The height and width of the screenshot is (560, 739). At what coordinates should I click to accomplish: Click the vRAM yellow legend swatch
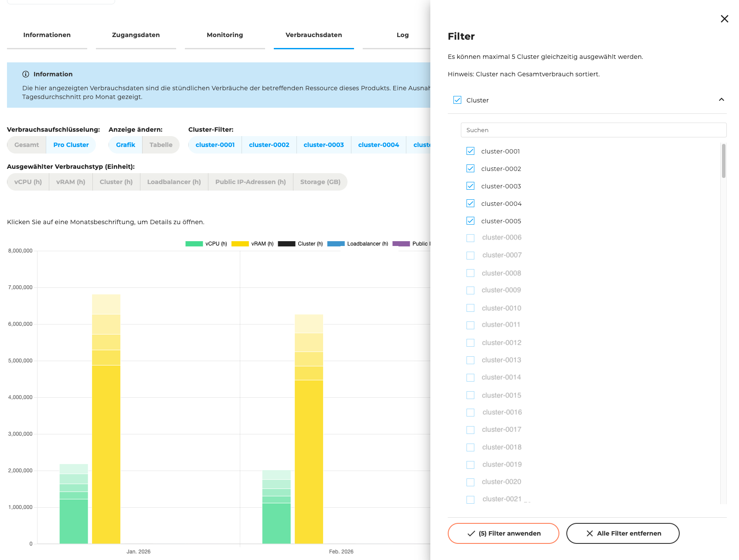click(x=240, y=244)
